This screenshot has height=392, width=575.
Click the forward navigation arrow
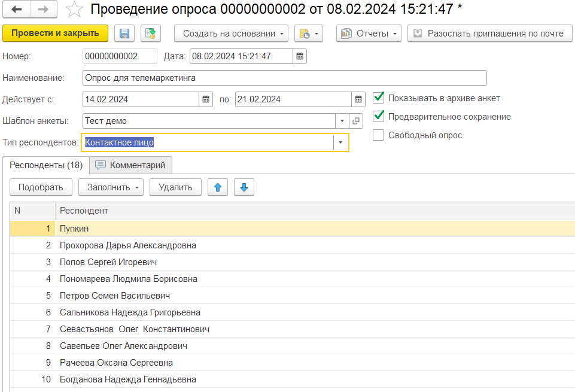(x=44, y=10)
